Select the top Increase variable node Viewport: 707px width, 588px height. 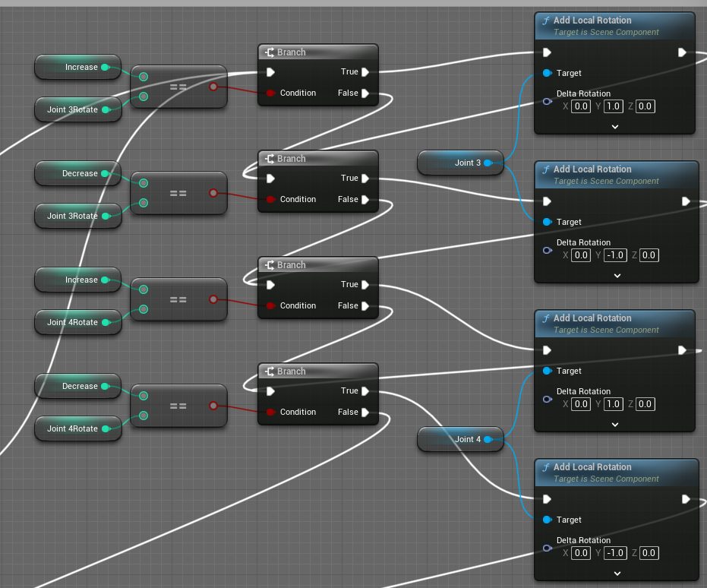(77, 67)
